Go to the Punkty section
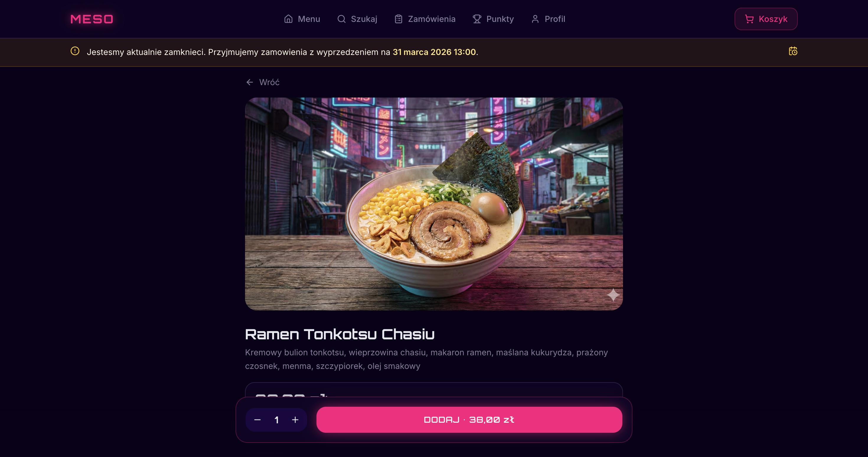868x457 pixels. (493, 19)
